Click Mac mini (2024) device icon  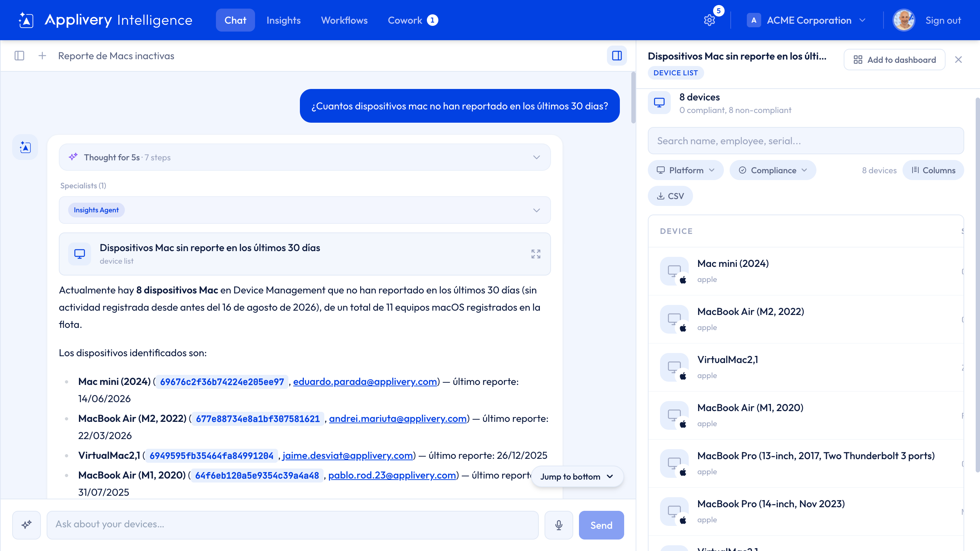[x=674, y=271]
